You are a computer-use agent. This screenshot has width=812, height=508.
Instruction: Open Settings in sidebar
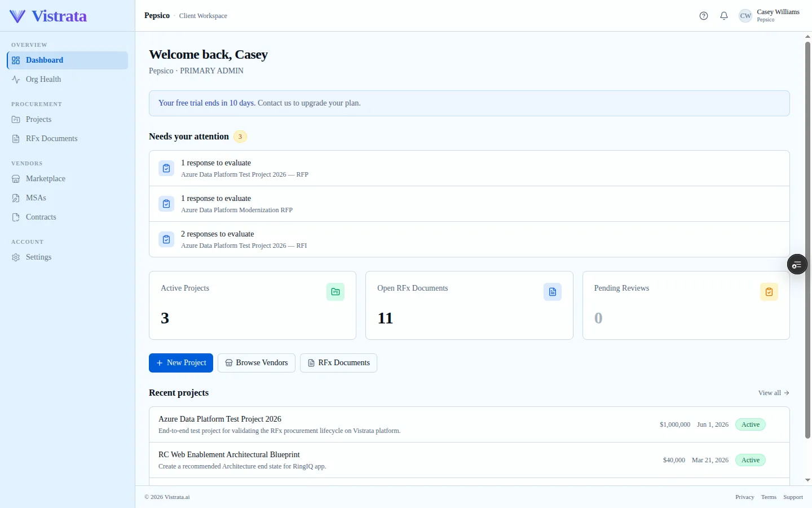coord(68,257)
